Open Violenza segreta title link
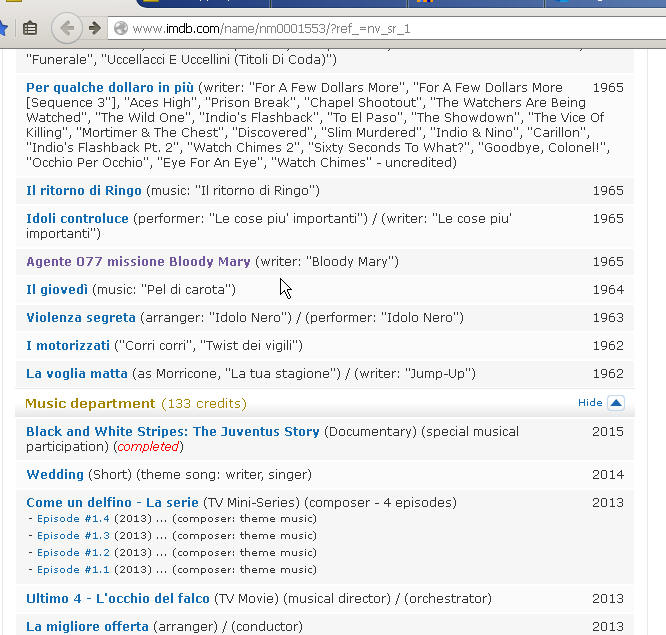Viewport: 666px width, 635px height. point(81,318)
